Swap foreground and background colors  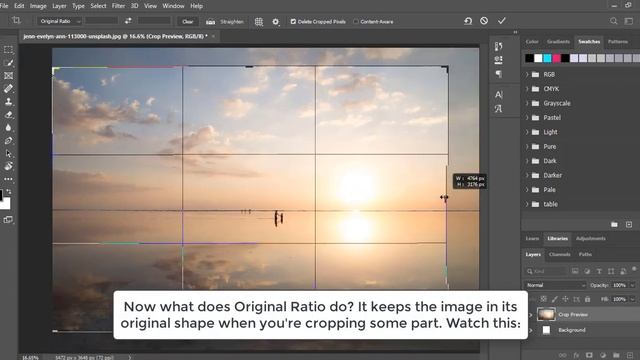9,191
